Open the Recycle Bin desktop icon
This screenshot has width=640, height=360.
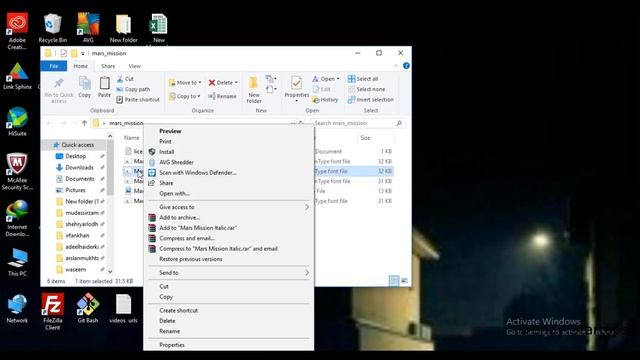(53, 28)
